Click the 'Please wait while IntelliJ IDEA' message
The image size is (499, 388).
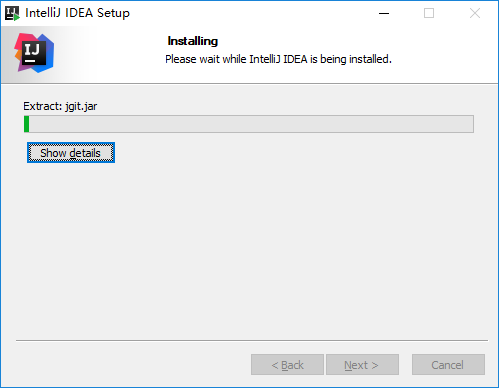[x=278, y=59]
